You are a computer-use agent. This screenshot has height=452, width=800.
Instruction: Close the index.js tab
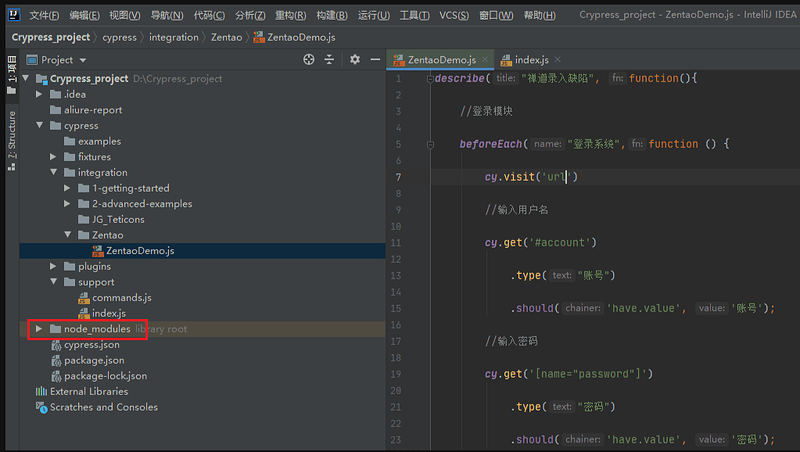(x=558, y=60)
